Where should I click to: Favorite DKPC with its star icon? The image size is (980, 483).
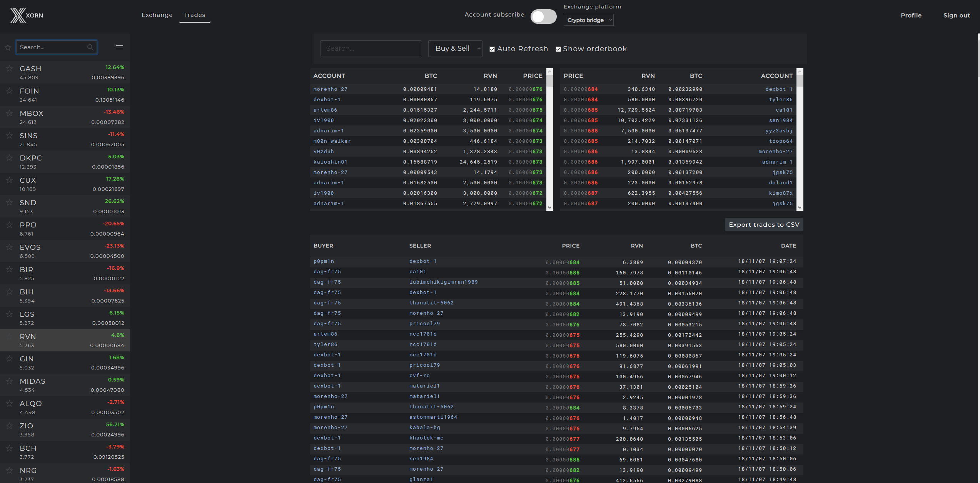pyautogui.click(x=10, y=158)
